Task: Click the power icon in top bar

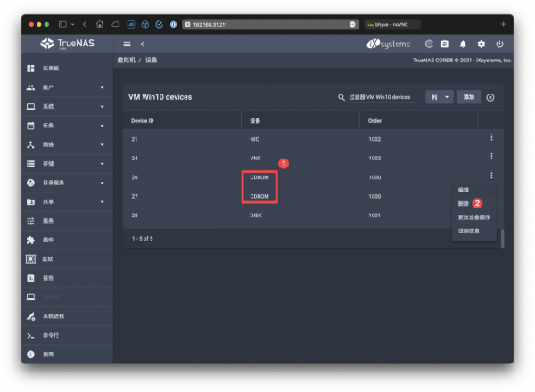Action: [499, 44]
